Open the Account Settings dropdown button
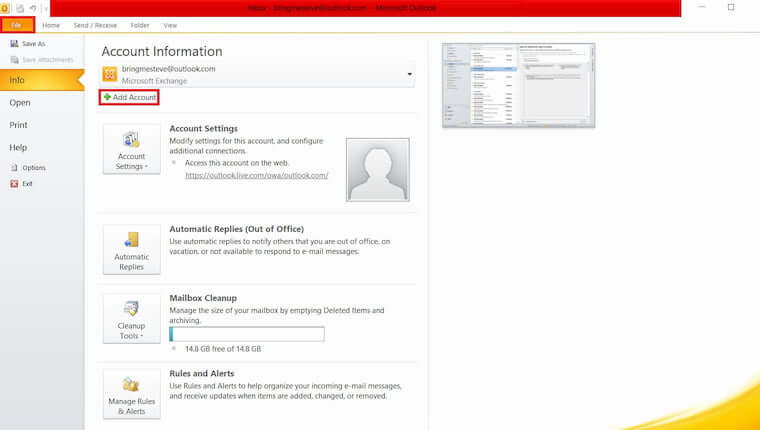The height and width of the screenshot is (430, 760). (x=131, y=149)
